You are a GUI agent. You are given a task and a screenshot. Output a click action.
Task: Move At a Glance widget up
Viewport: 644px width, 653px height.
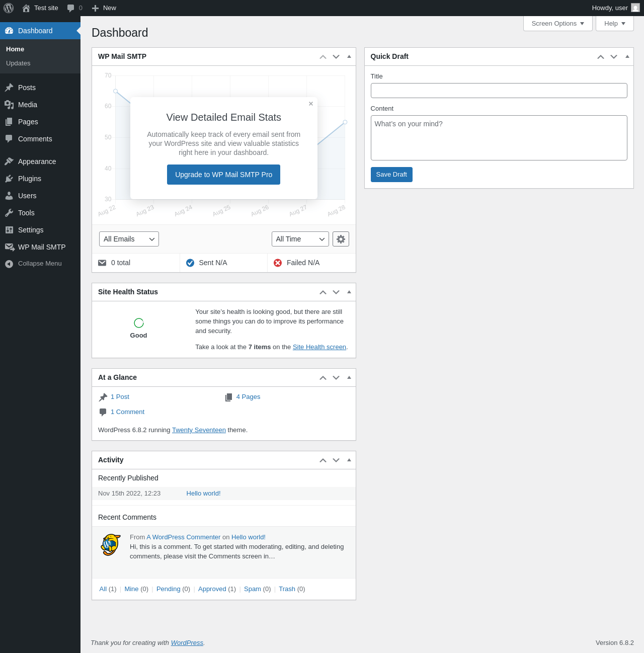pos(323,377)
